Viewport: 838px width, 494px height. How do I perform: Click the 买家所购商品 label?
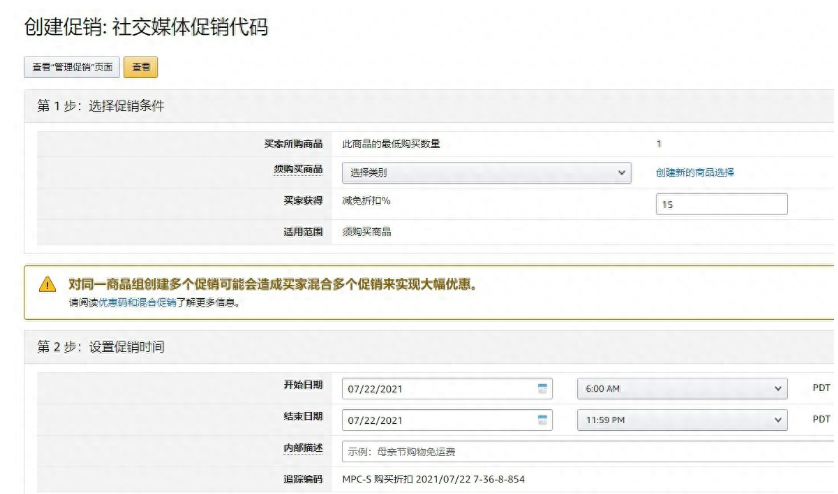293,144
